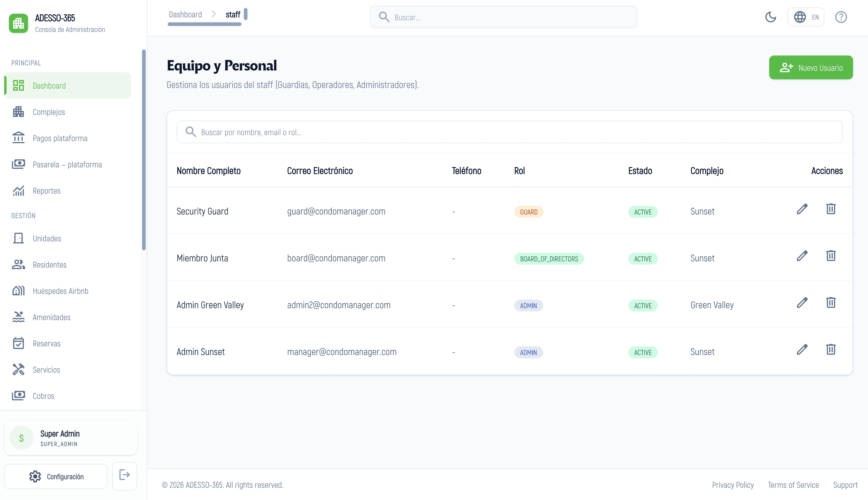Edit the Miembro Junta user
The image size is (868, 500).
click(x=802, y=256)
